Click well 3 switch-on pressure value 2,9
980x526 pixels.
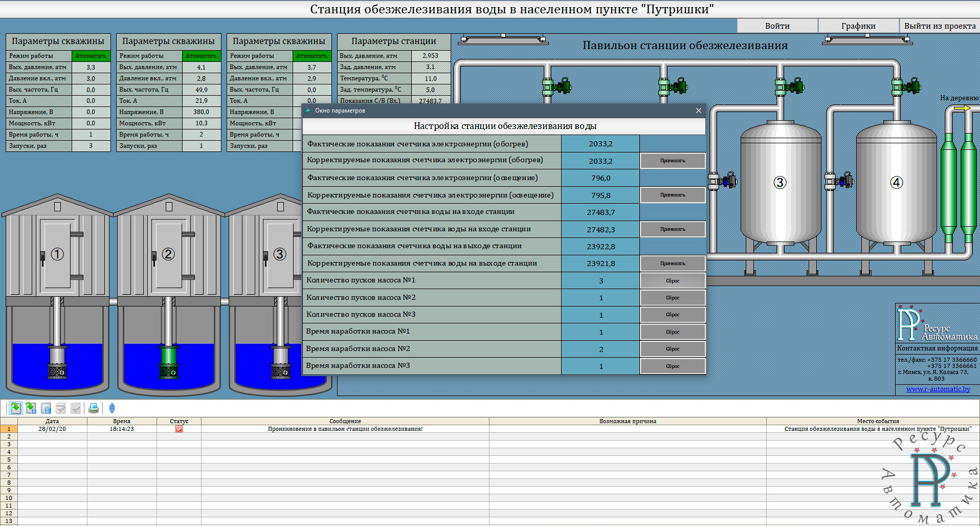coord(312,78)
